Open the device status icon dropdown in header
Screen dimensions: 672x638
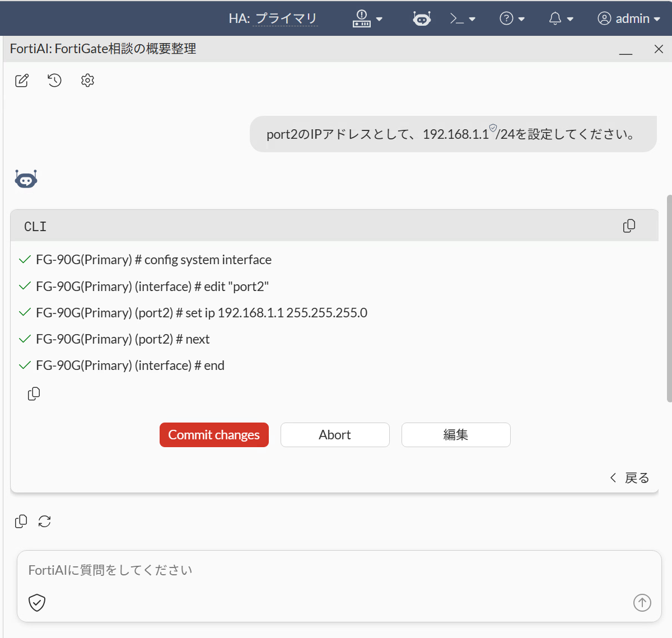(367, 18)
